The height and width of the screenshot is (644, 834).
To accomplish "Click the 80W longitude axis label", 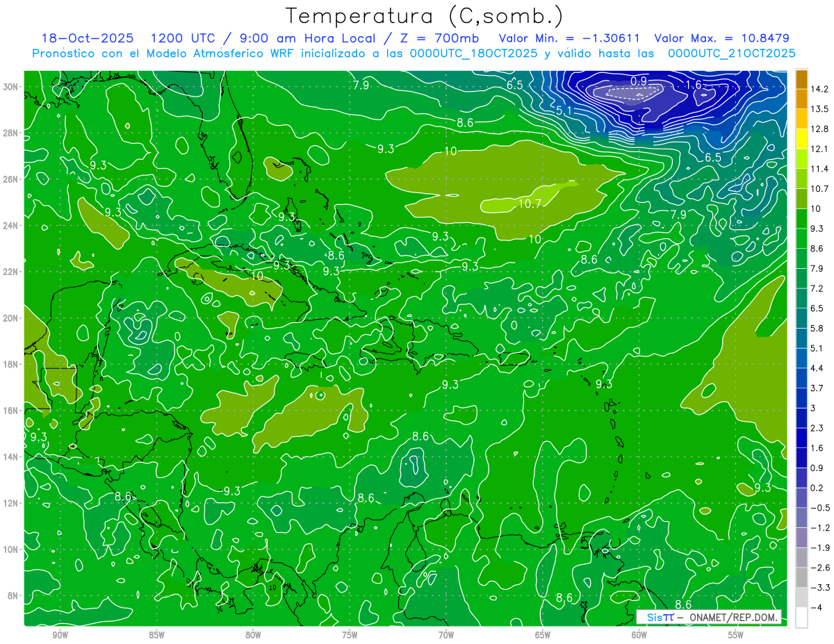I will point(253,635).
